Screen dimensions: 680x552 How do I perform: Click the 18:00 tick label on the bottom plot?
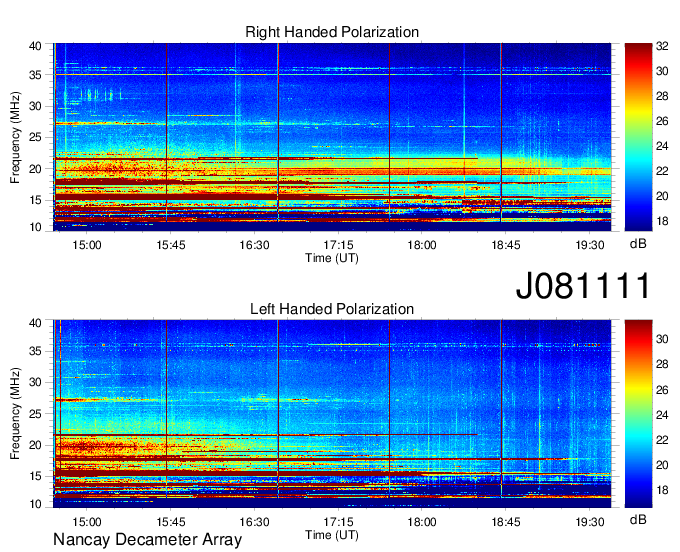422,522
